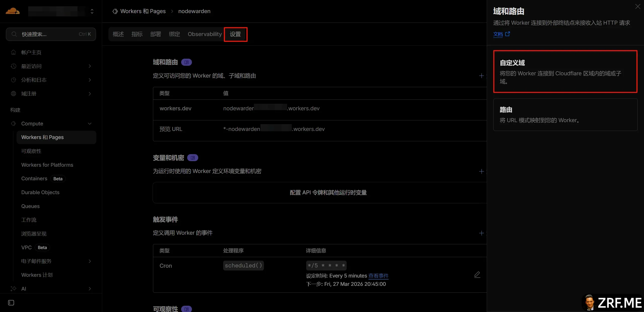Open docs icon beside 域和路由 heading
Viewport: 644px width, 312px height.
tap(186, 62)
